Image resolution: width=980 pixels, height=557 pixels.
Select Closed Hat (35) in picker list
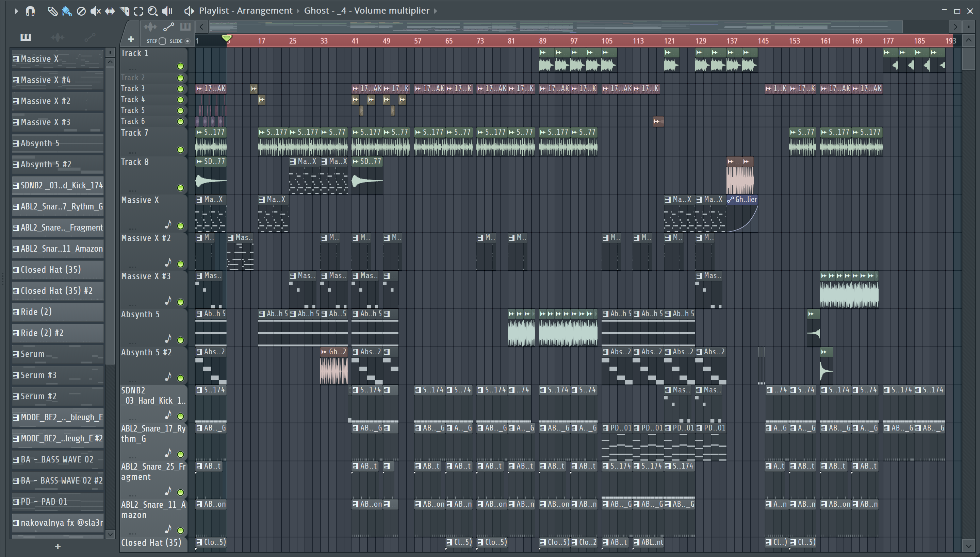[x=58, y=270]
